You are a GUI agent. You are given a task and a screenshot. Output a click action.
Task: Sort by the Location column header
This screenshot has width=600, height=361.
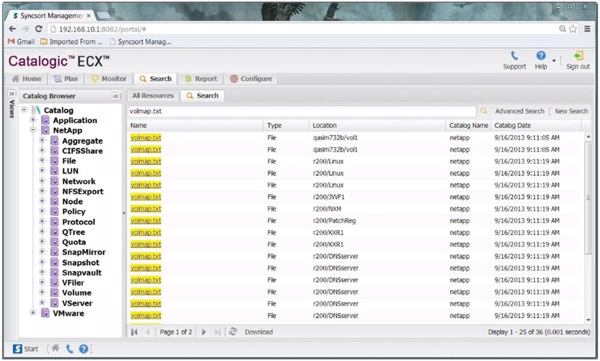click(x=377, y=125)
